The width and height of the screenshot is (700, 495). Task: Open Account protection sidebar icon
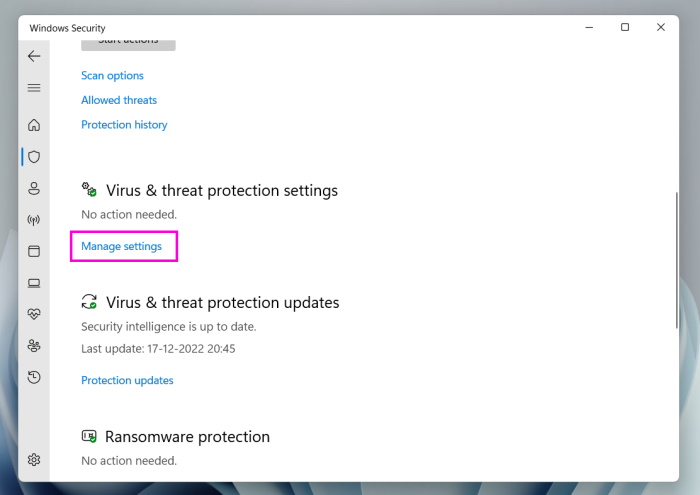[x=34, y=188]
